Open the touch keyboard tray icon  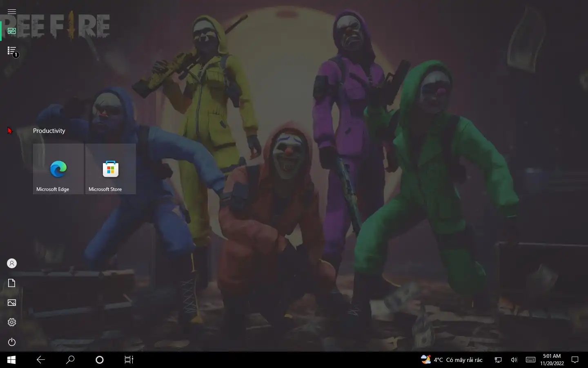pyautogui.click(x=530, y=360)
